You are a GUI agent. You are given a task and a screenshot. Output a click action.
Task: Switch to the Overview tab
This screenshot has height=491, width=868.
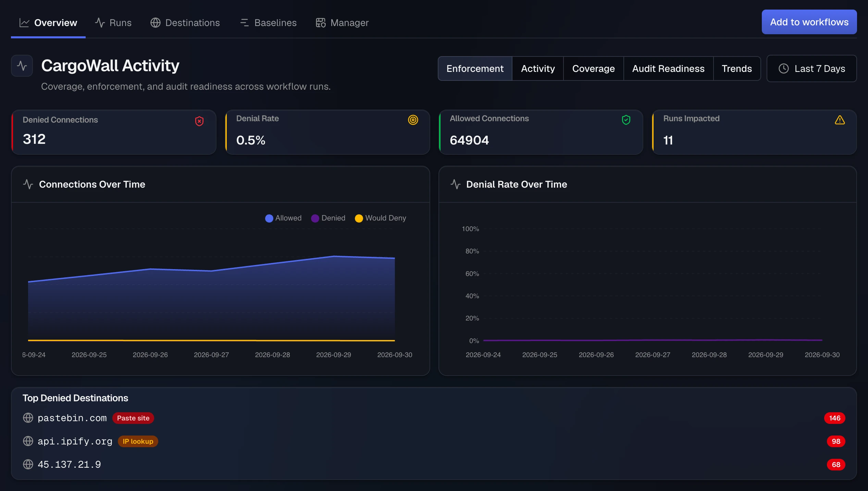pos(48,23)
